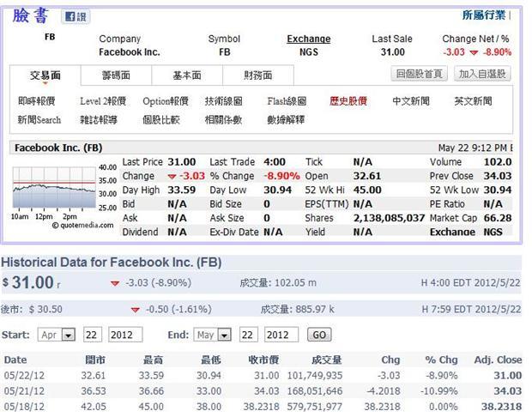
Task: Click the Shares value 2,138,085,037
Action: [389, 218]
